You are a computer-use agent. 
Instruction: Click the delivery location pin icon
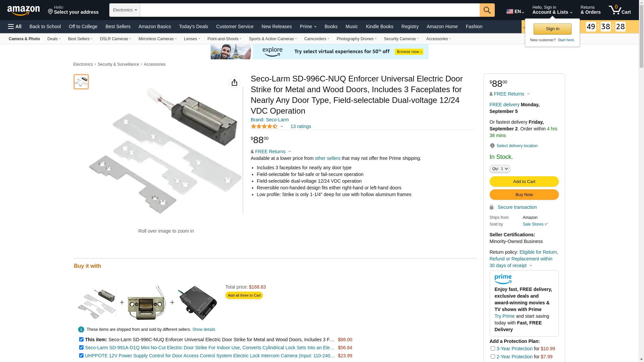coord(492,146)
